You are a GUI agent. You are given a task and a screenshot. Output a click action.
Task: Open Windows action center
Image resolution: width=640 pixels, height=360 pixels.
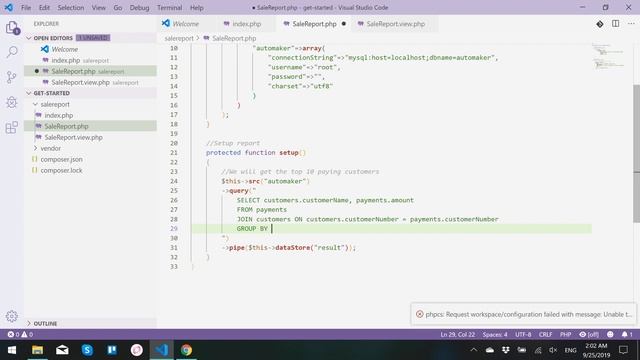[x=623, y=350]
